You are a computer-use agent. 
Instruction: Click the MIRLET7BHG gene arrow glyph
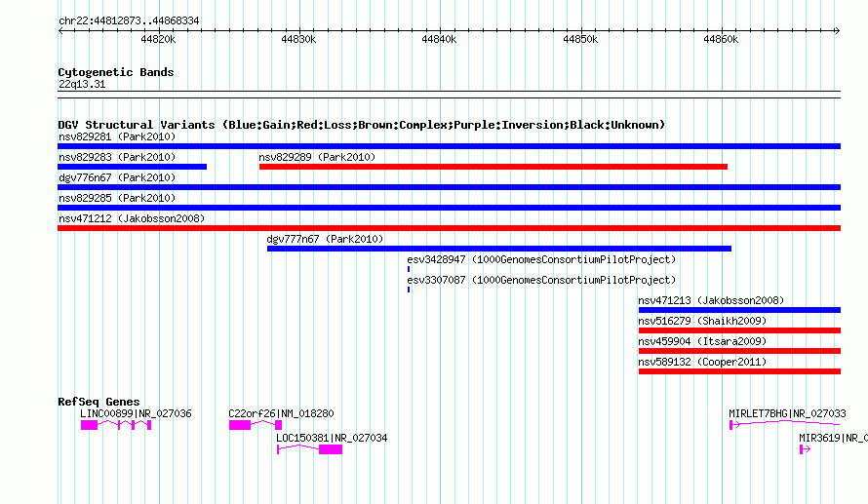[x=784, y=424]
